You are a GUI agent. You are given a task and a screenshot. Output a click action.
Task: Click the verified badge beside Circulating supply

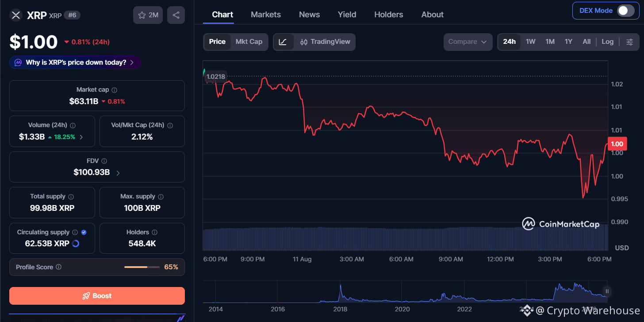84,232
